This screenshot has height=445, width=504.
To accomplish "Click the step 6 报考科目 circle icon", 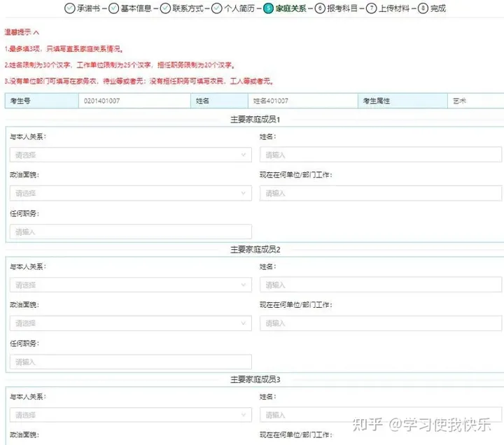I will (x=320, y=8).
